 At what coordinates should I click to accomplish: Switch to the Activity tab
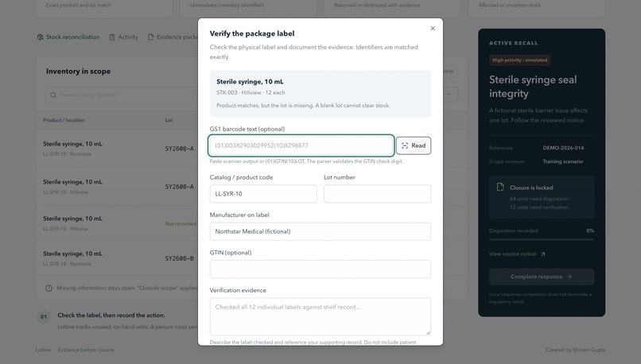[x=123, y=37]
